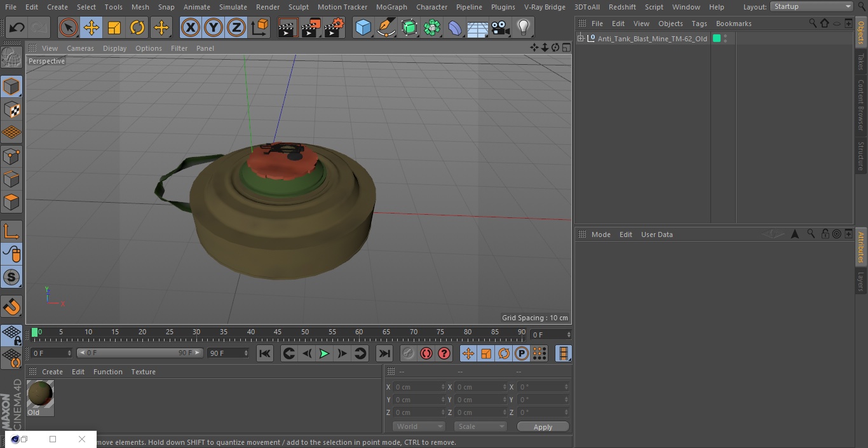Open the Scale mode dropdown
The width and height of the screenshot is (868, 448).
coord(480,426)
